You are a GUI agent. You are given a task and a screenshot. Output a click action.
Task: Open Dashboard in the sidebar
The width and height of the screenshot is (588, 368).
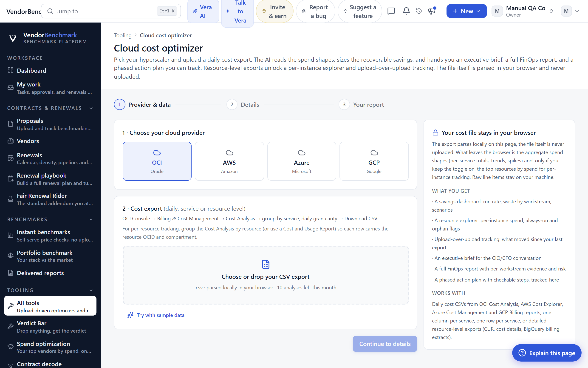click(x=50, y=71)
